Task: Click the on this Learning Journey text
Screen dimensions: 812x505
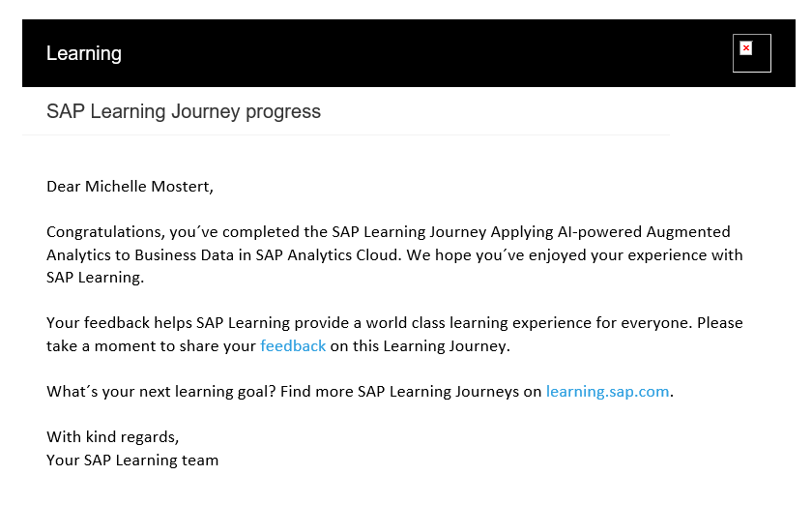Action: 420,345
